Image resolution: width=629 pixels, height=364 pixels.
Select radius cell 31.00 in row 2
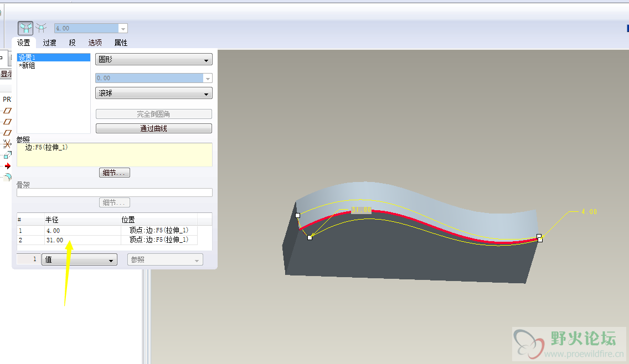(83, 240)
